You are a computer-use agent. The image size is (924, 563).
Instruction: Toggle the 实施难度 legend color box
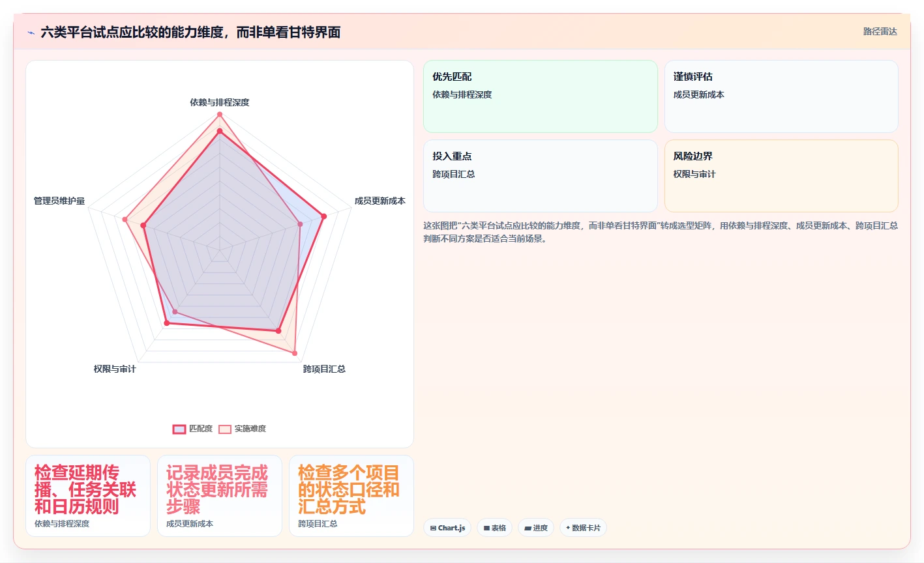click(x=225, y=429)
